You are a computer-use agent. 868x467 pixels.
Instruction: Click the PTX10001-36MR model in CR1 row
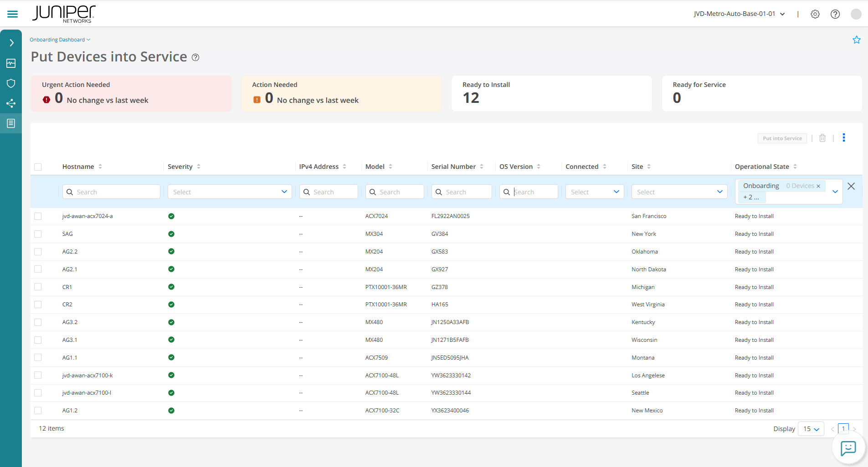(386, 287)
